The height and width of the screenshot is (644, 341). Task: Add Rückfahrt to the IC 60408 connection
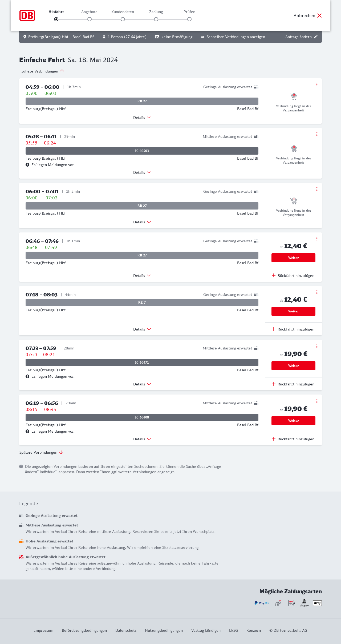coord(293,439)
